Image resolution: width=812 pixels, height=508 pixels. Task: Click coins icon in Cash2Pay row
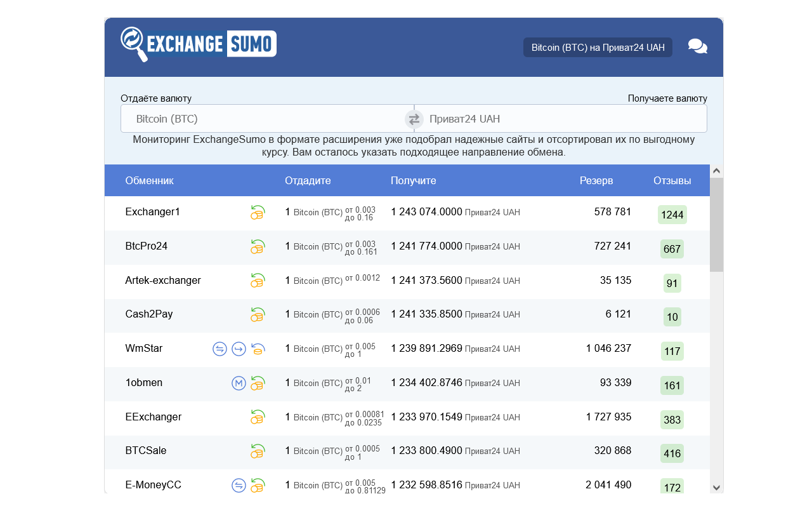[258, 314]
